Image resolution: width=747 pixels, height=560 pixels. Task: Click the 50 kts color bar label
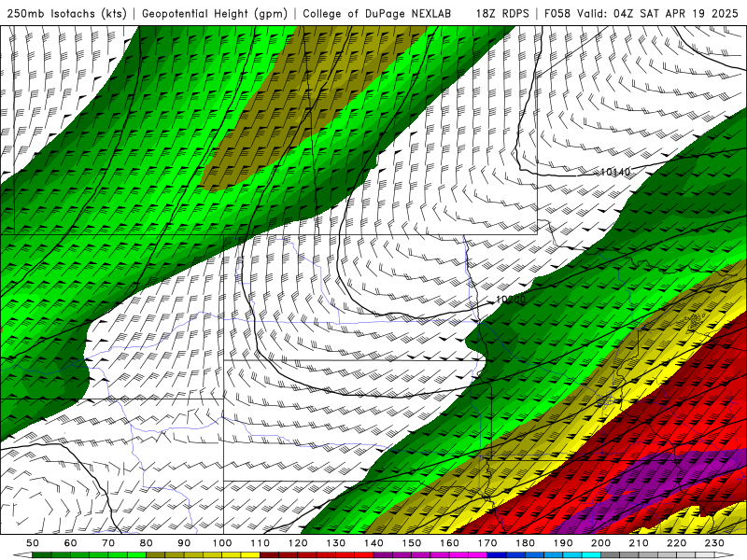point(33,543)
